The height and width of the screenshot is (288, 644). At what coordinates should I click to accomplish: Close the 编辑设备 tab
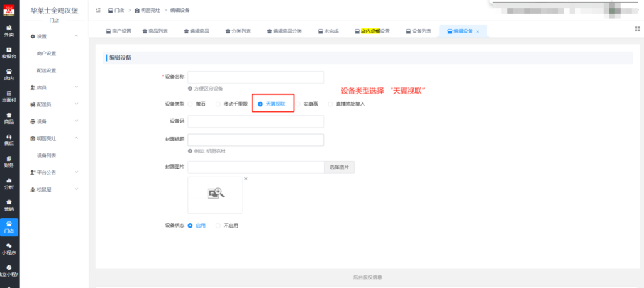coord(477,31)
